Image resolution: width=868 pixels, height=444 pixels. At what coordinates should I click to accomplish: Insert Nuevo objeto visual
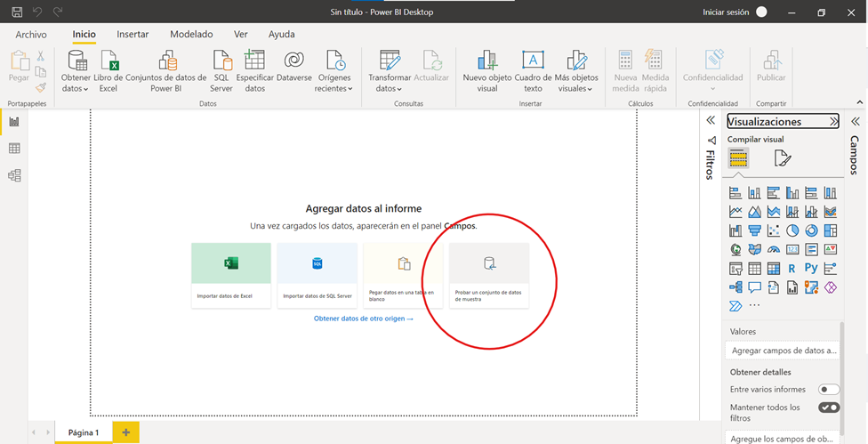[487, 72]
